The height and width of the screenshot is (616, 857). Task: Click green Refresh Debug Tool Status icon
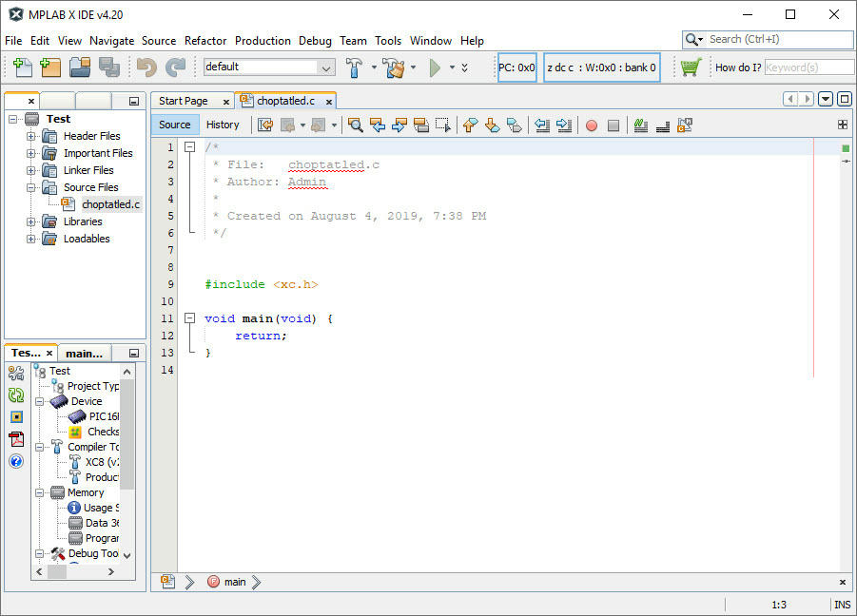[16, 395]
